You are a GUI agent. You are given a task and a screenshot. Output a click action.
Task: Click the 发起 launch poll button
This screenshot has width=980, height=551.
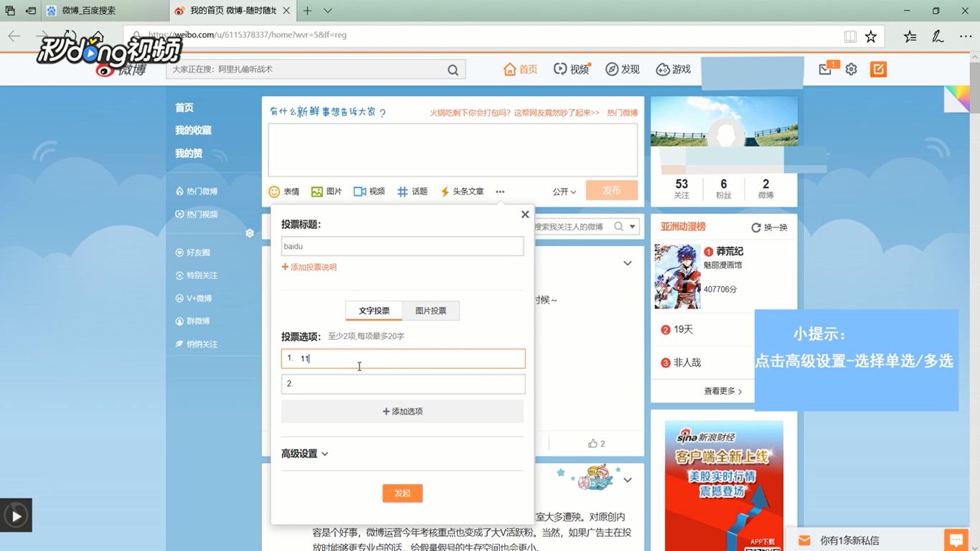coord(402,493)
